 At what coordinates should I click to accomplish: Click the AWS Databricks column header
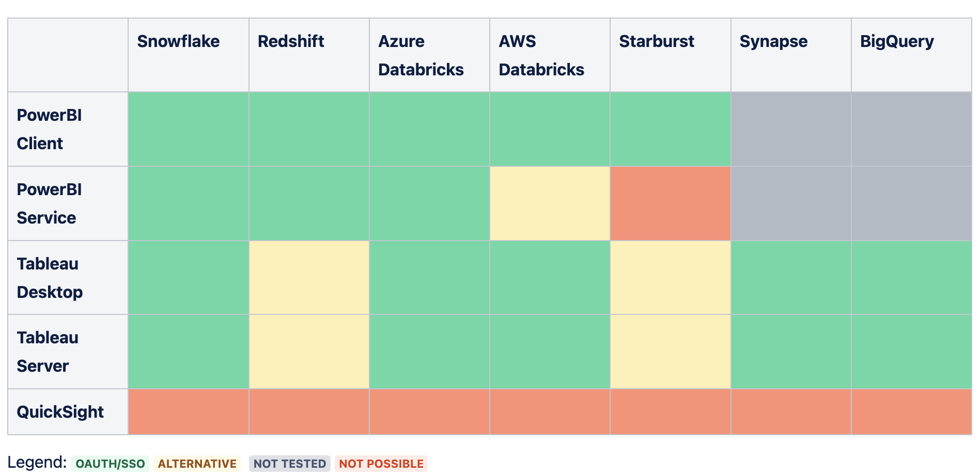[541, 55]
